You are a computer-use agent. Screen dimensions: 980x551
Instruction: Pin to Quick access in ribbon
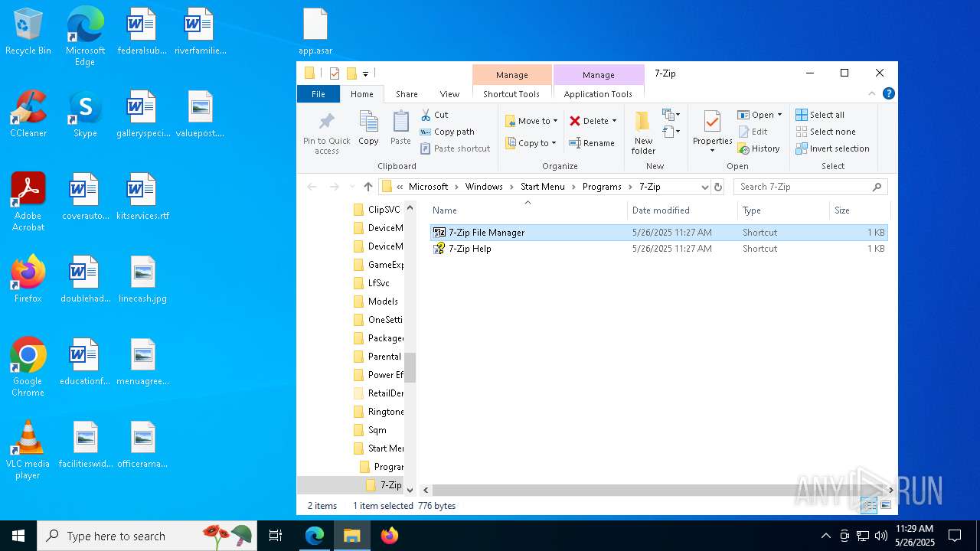pyautogui.click(x=326, y=133)
